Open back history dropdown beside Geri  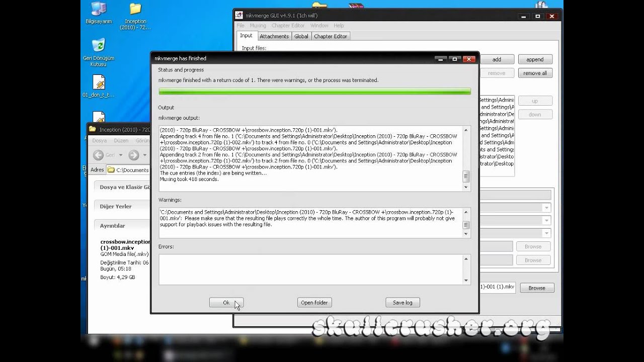120,155
